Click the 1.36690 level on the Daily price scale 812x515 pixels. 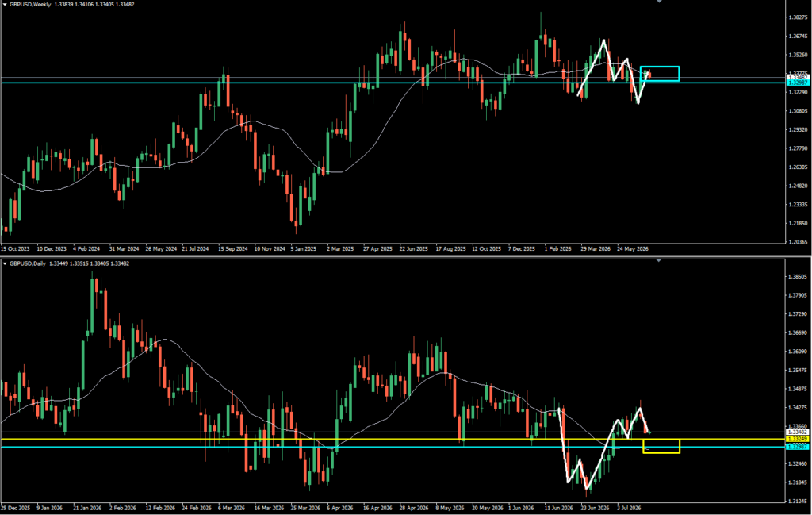[798, 332]
